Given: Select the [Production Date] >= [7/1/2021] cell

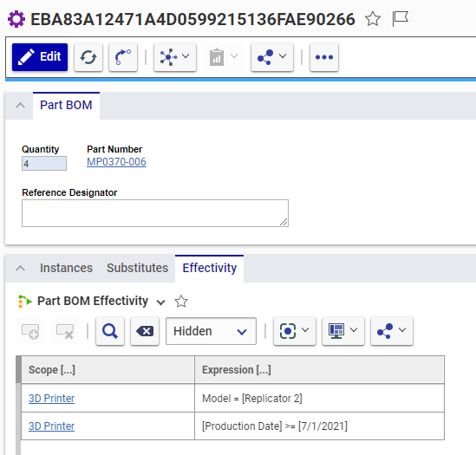Looking at the screenshot, I should coord(319,426).
